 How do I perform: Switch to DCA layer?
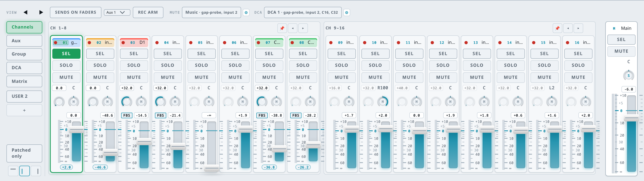pyautogui.click(x=24, y=68)
